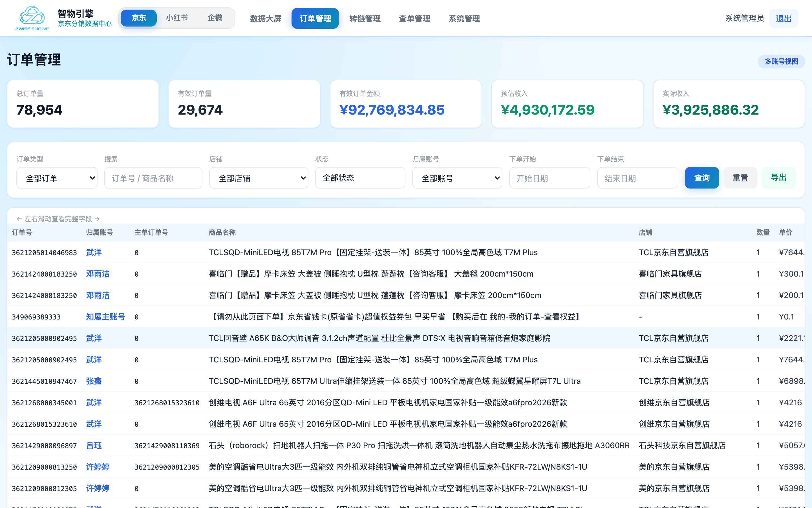Open the 知屋主账号 account link
This screenshot has height=508, width=812.
tap(105, 317)
